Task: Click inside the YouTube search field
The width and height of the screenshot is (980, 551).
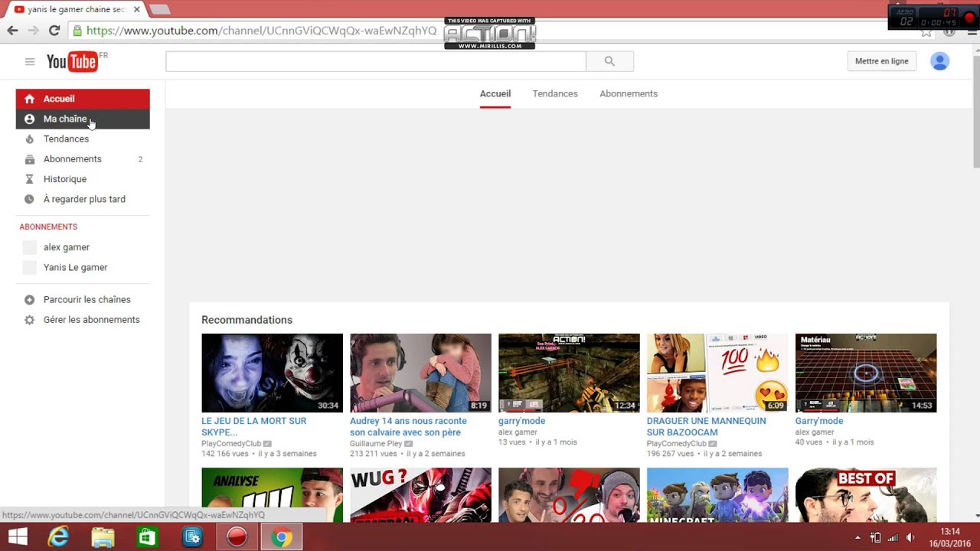Action: 376,61
